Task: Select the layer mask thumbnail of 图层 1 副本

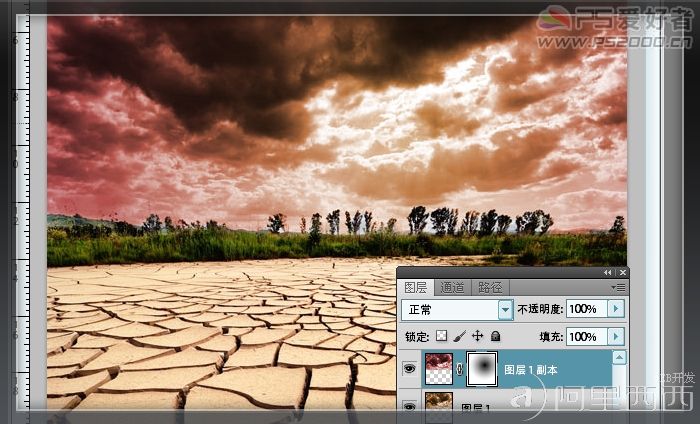Action: [482, 368]
